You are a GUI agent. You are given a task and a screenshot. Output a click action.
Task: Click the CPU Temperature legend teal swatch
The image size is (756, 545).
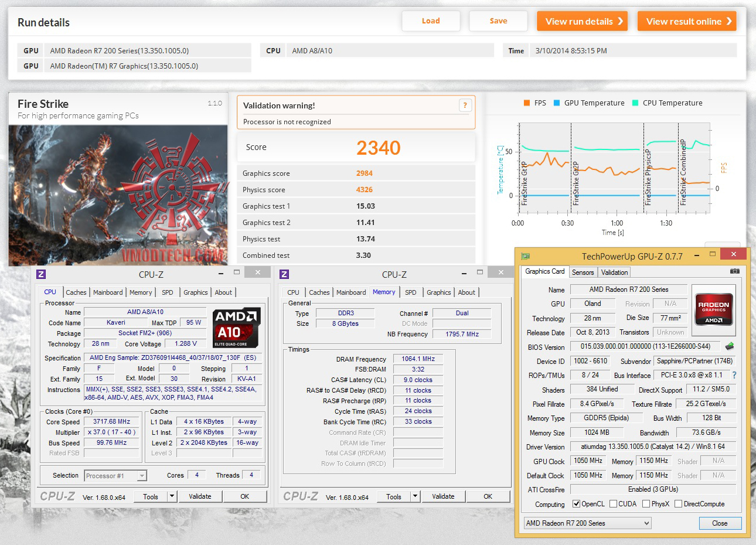pos(635,103)
